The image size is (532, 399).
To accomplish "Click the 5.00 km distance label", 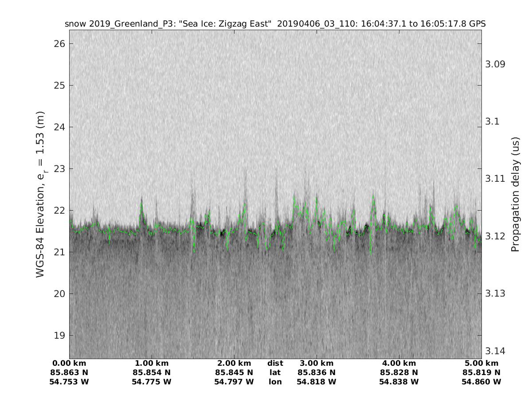I will [x=481, y=363].
